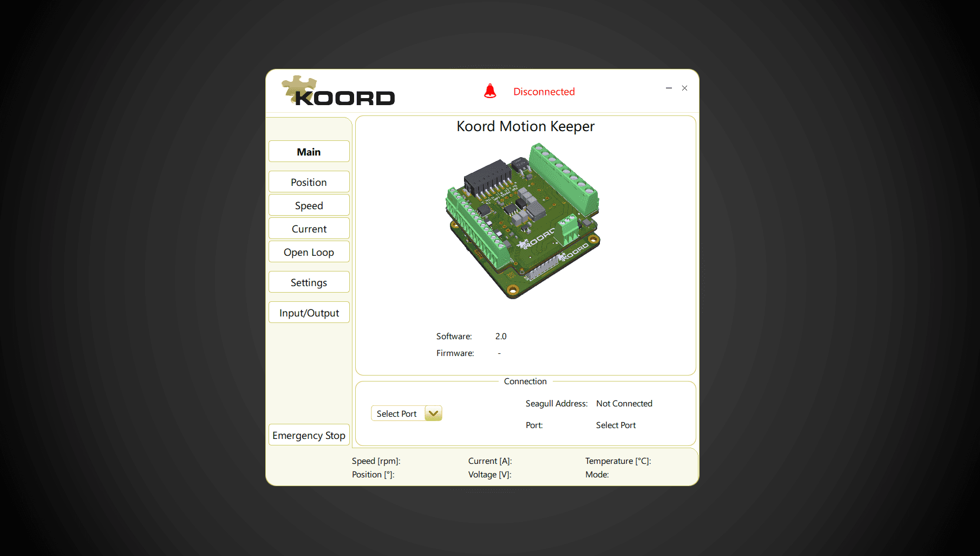Image resolution: width=980 pixels, height=556 pixels.
Task: Click the Software label
Action: pos(454,337)
